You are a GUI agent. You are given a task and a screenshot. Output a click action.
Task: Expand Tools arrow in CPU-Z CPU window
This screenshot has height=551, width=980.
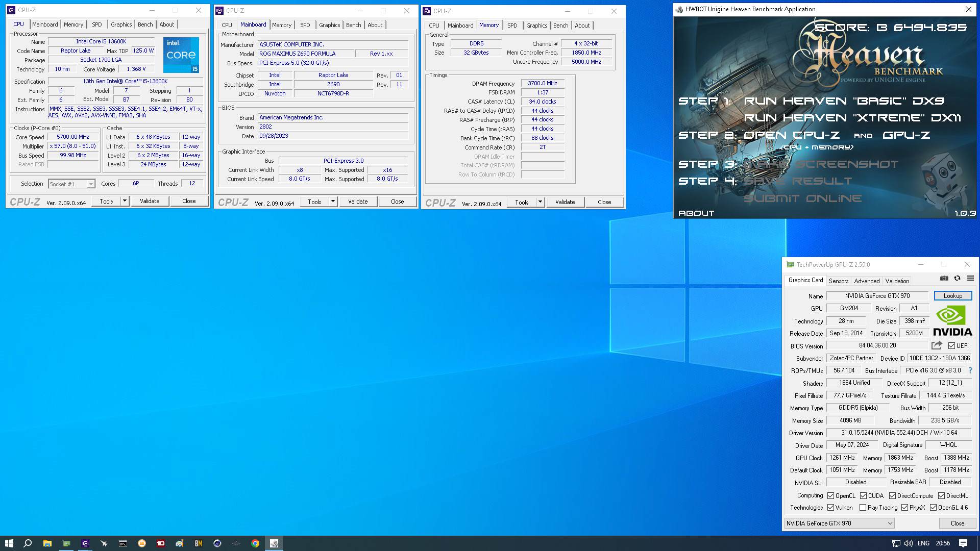click(x=125, y=201)
